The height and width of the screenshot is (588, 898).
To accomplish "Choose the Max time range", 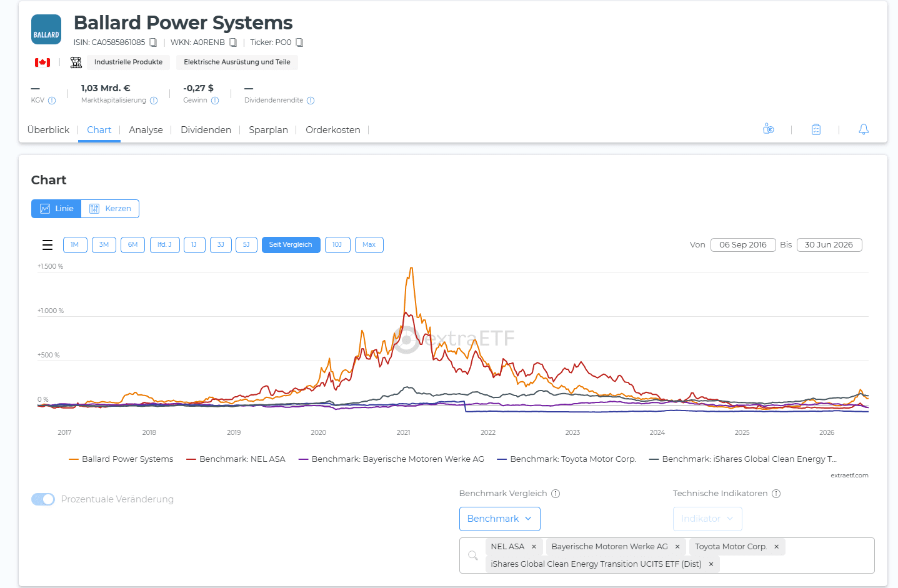I will [369, 245].
